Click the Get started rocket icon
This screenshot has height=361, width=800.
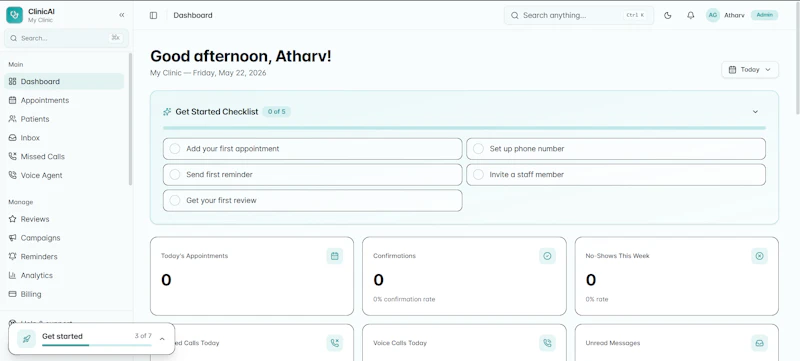click(27, 339)
